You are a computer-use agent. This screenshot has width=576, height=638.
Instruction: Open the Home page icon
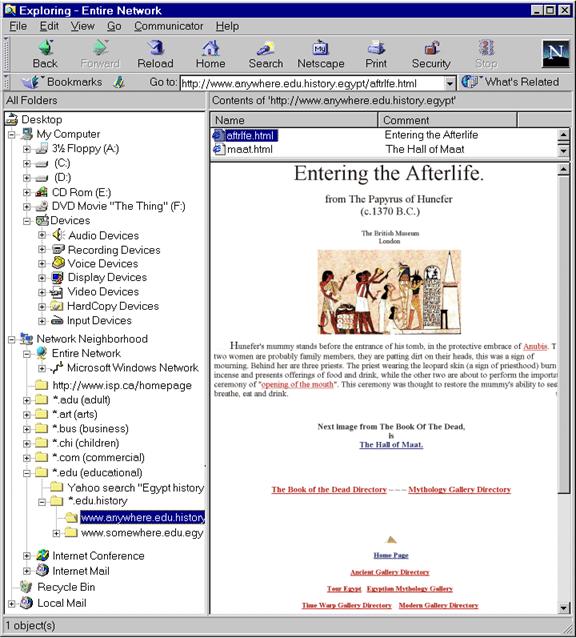tap(211, 48)
